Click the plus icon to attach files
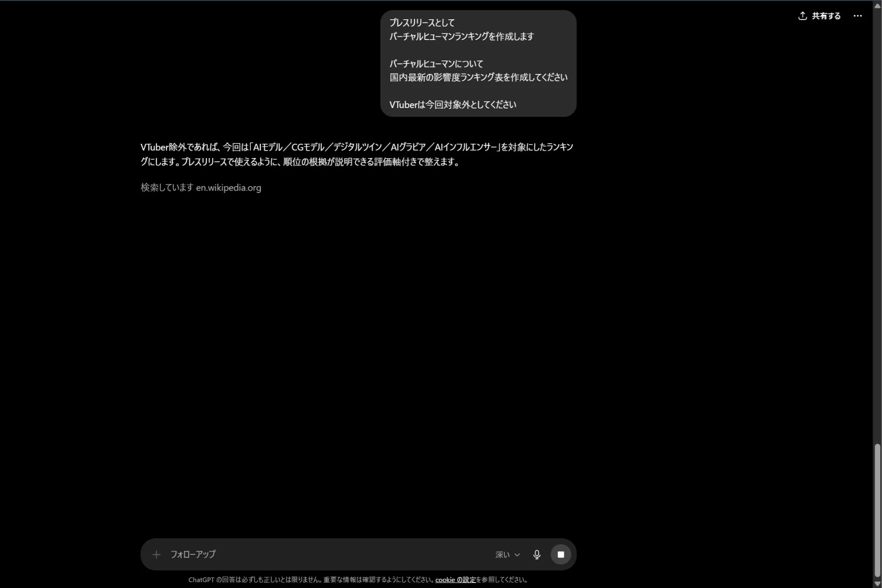The height and width of the screenshot is (588, 882). [x=156, y=554]
